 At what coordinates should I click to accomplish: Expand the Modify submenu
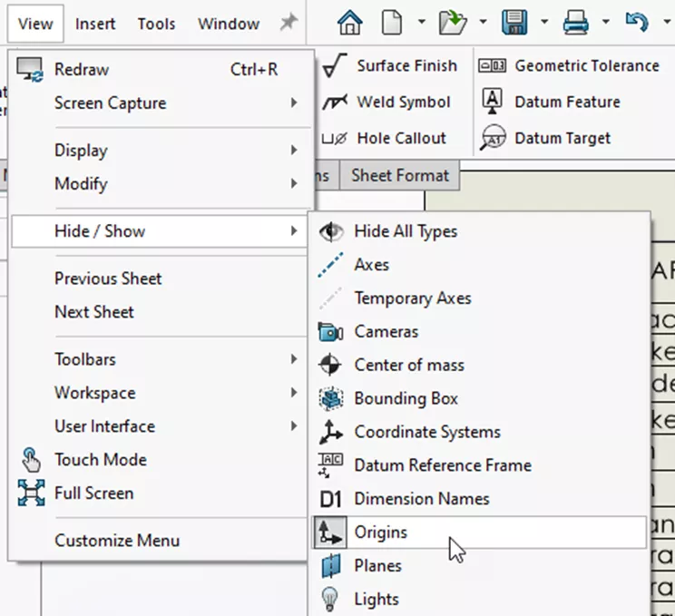pyautogui.click(x=161, y=184)
